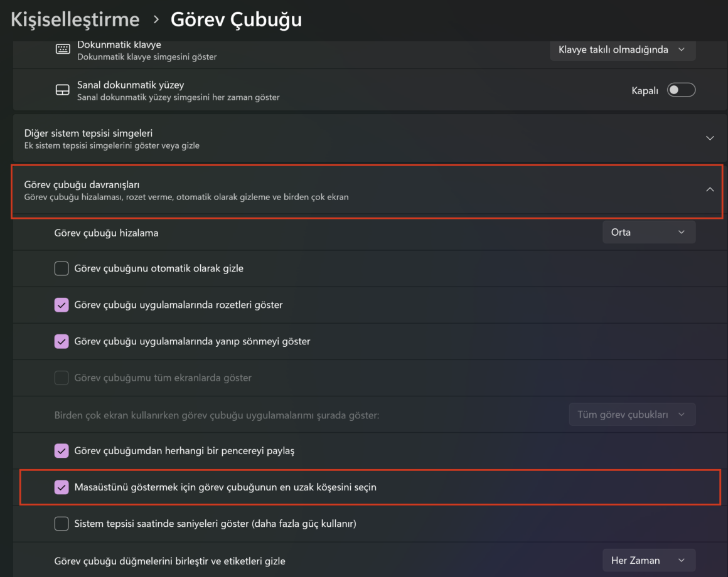Uncheck Masaüstünü göstermek için köşe seçimi checkbox
The image size is (728, 577).
(62, 487)
